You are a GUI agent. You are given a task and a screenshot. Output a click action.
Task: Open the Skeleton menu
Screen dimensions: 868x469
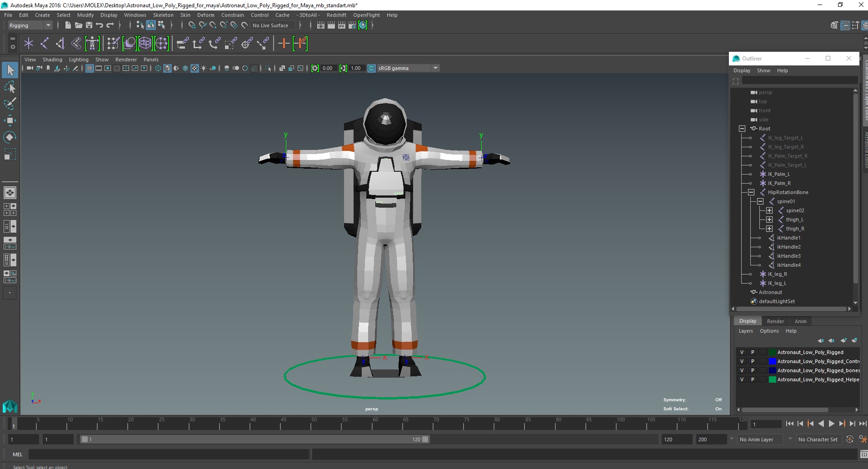pyautogui.click(x=163, y=15)
